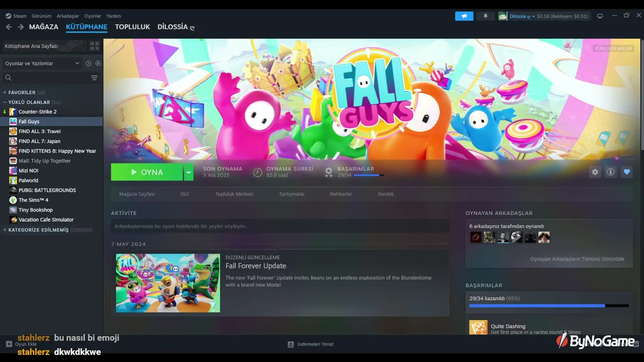
Task: Open the Arkadaşlar menu
Action: (x=68, y=16)
